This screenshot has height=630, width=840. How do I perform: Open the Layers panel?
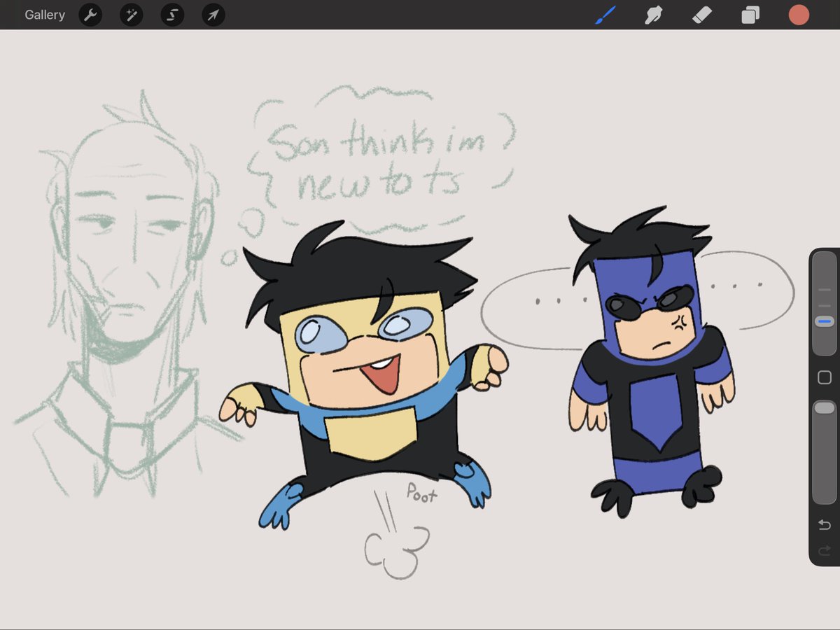750,15
